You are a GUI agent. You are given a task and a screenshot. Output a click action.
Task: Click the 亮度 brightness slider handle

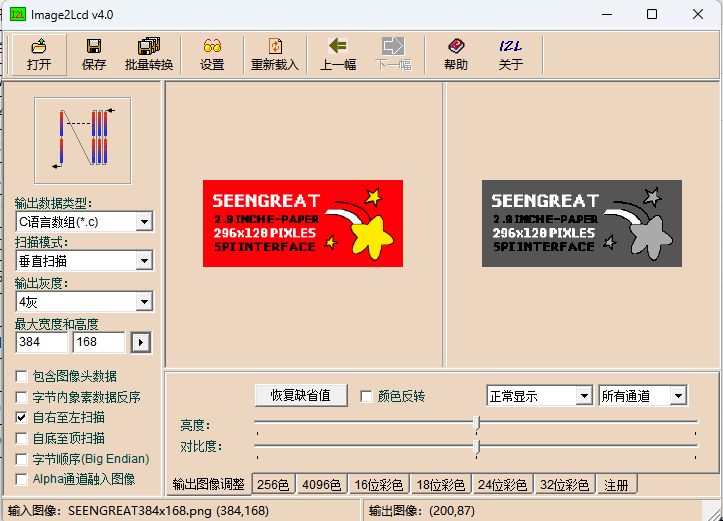[x=477, y=423]
